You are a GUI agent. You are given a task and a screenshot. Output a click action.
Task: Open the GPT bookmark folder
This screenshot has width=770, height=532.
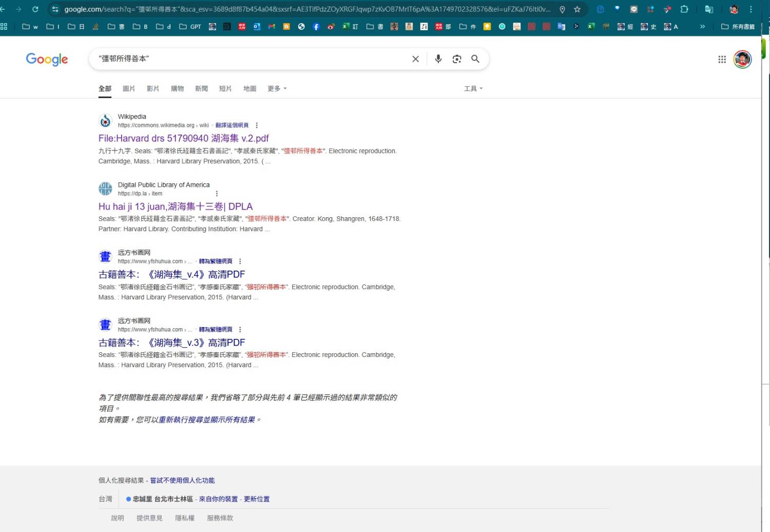coord(190,27)
